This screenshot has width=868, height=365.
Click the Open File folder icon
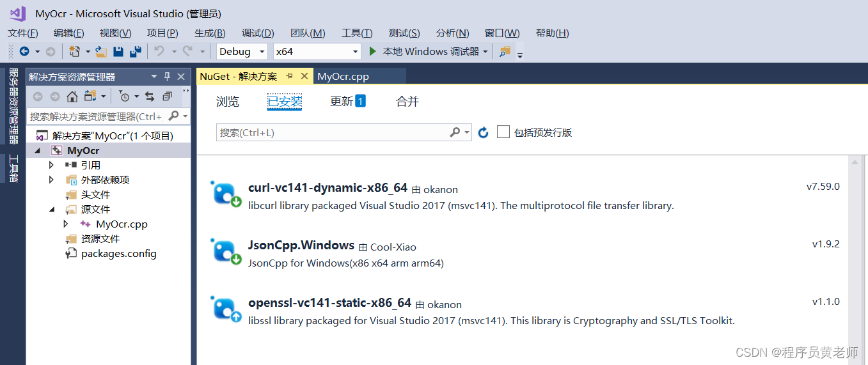tap(101, 51)
